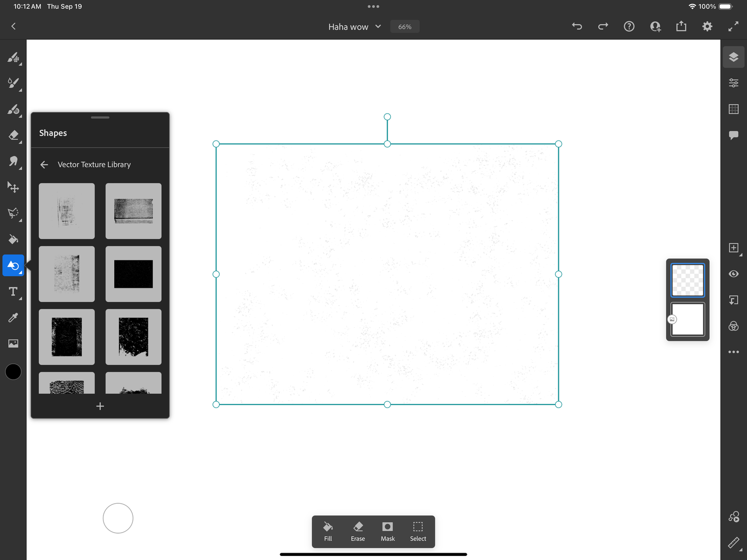Screen dimensions: 747x560
Task: Choose the wide dark banded texture
Action: (x=133, y=211)
